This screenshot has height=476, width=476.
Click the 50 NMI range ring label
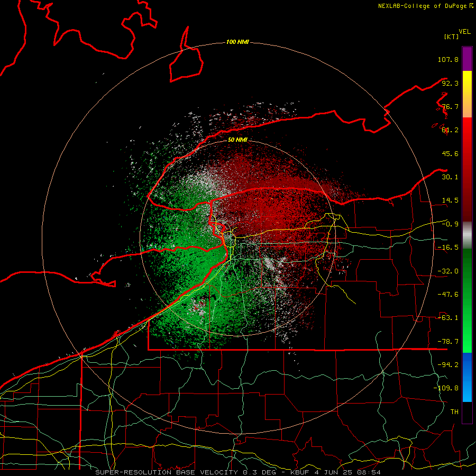pos(237,140)
